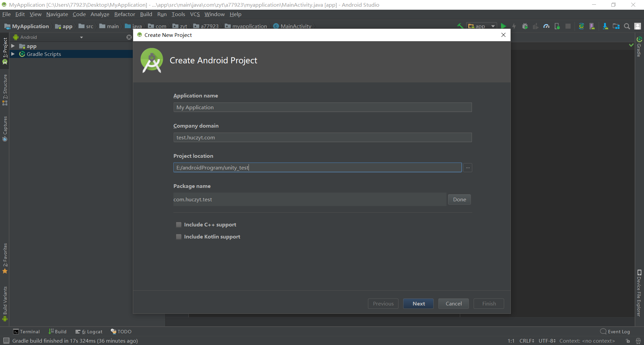Open the TODO tool tab

[121, 332]
